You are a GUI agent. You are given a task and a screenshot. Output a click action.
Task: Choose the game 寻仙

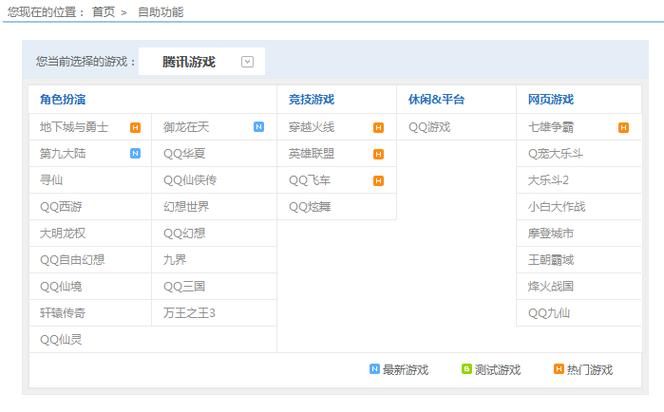coord(51,180)
